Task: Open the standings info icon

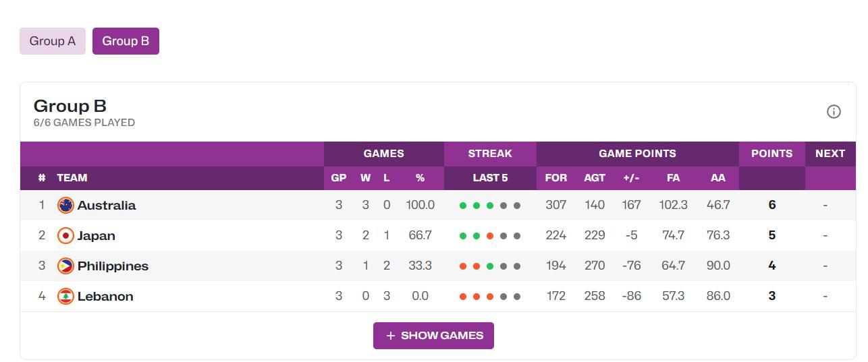Action: 834,112
